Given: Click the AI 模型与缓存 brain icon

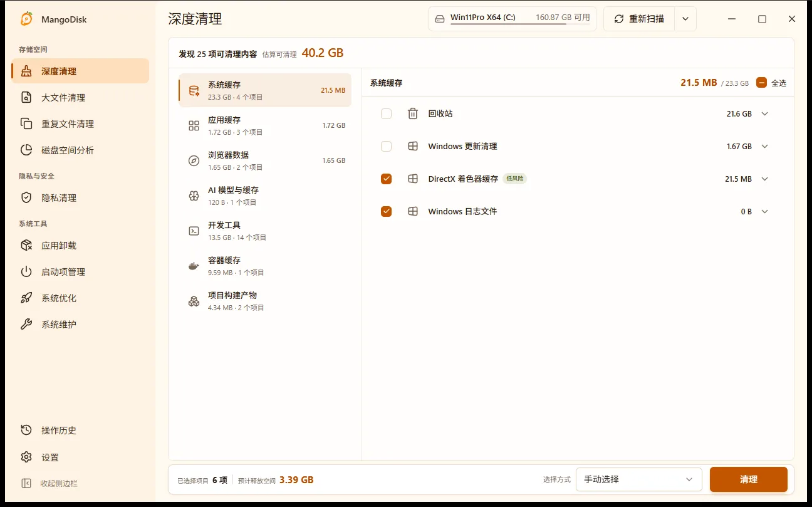Looking at the screenshot, I should [194, 196].
